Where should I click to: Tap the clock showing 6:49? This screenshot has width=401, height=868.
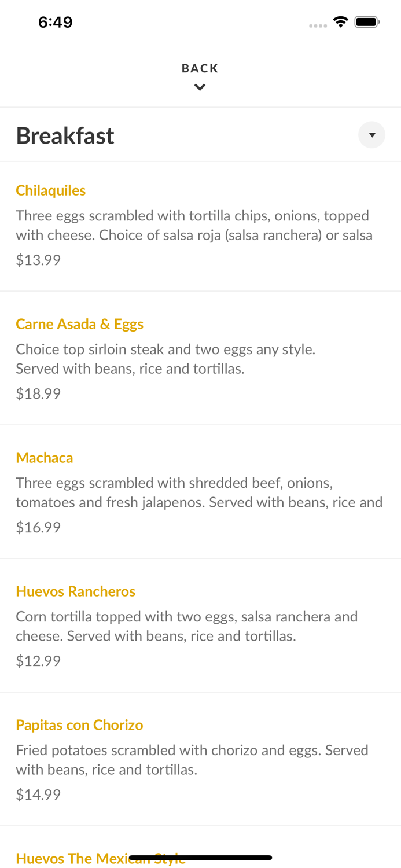click(56, 21)
